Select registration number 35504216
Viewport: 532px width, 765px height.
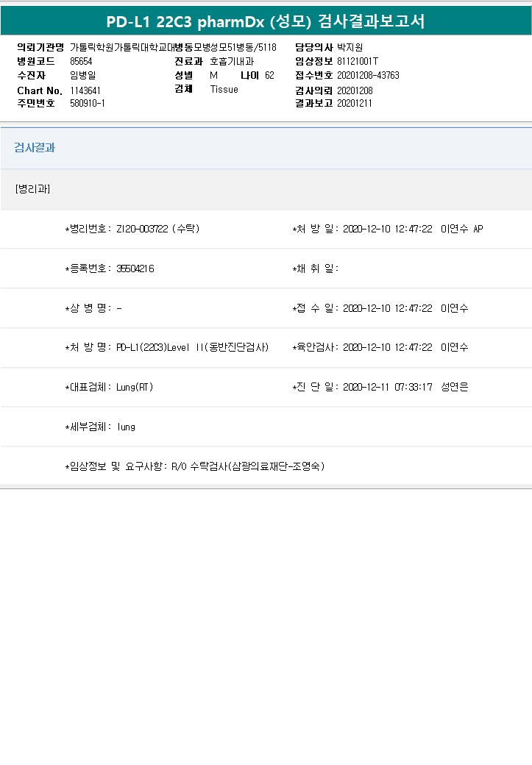click(135, 268)
